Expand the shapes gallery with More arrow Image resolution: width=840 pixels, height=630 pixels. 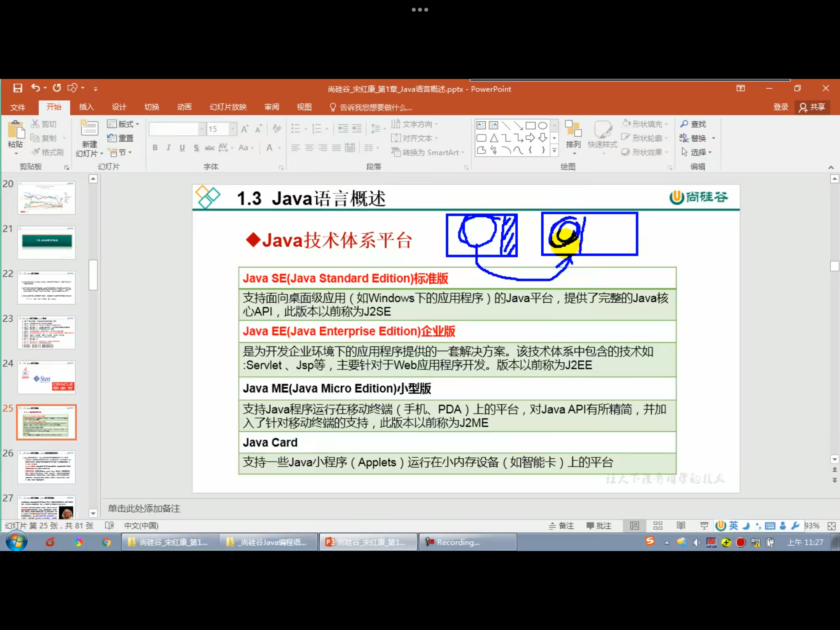(554, 150)
